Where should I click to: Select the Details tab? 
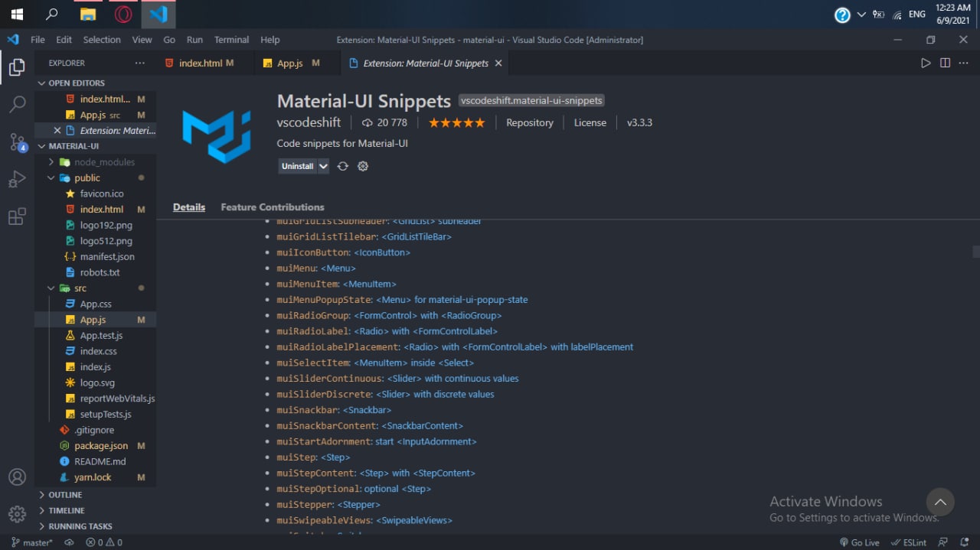pos(189,207)
